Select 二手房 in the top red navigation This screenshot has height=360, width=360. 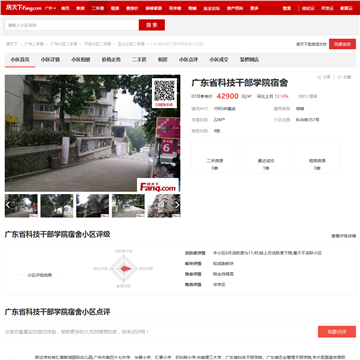click(x=98, y=8)
